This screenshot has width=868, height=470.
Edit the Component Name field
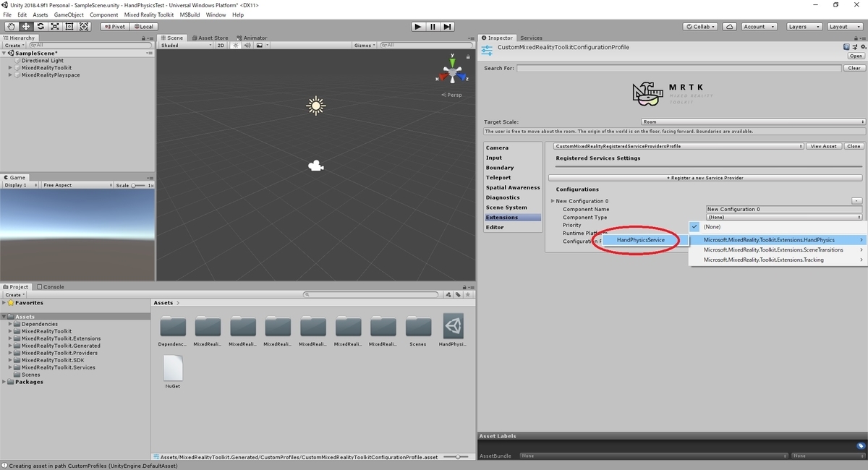784,209
